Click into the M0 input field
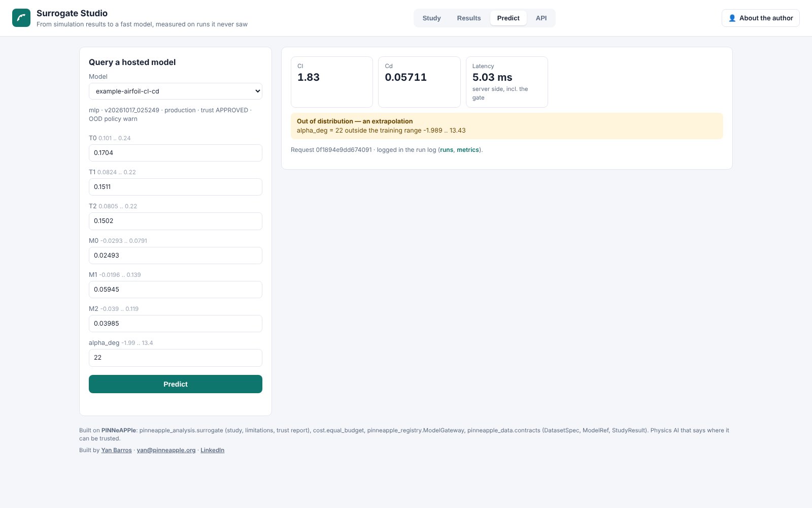This screenshot has width=812, height=508. (176, 256)
